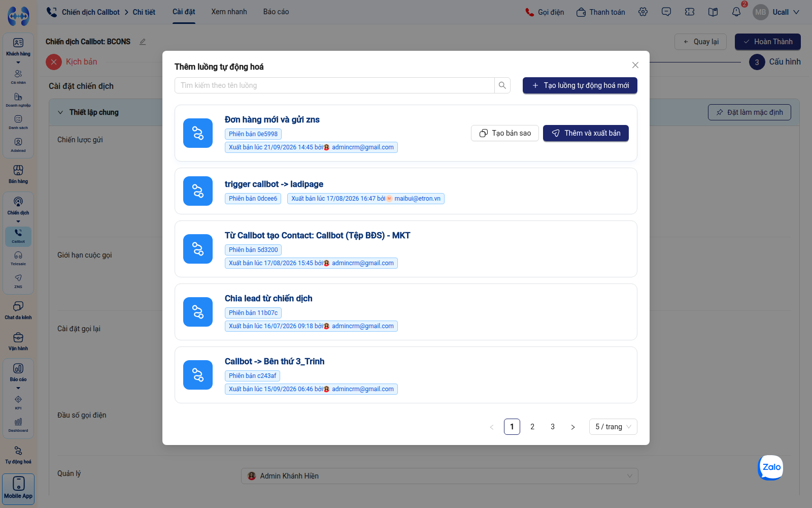The height and width of the screenshot is (508, 812).
Task: Open the chat message icon in top bar
Action: [666, 12]
